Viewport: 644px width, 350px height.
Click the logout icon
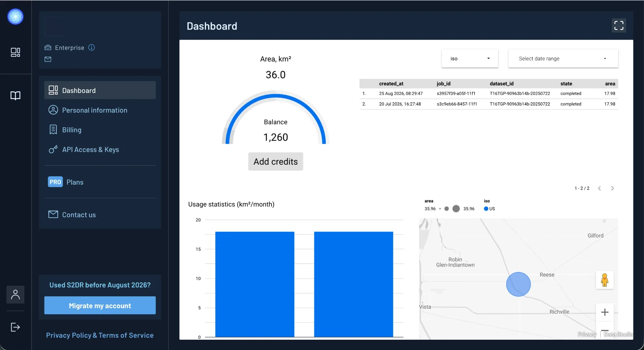coord(15,327)
